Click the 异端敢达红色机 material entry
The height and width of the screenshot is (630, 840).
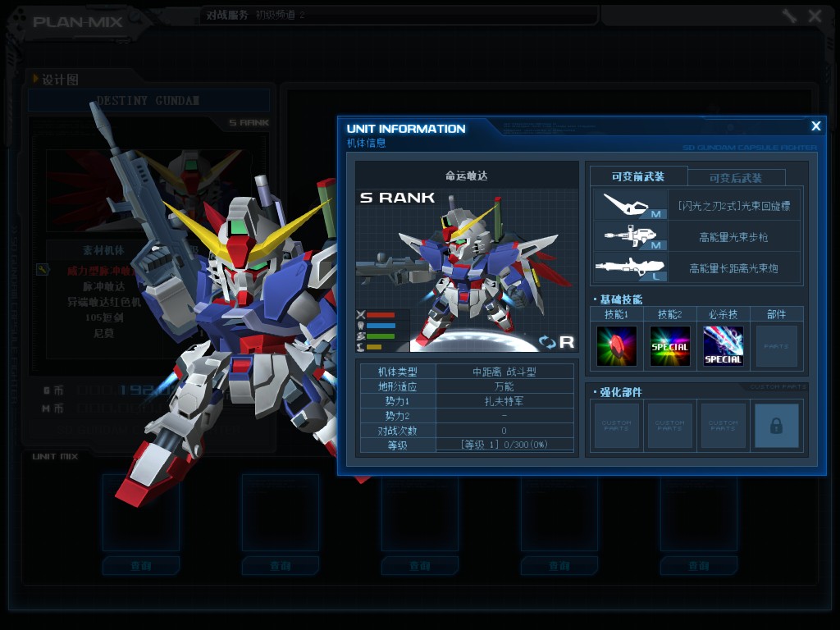(x=104, y=302)
